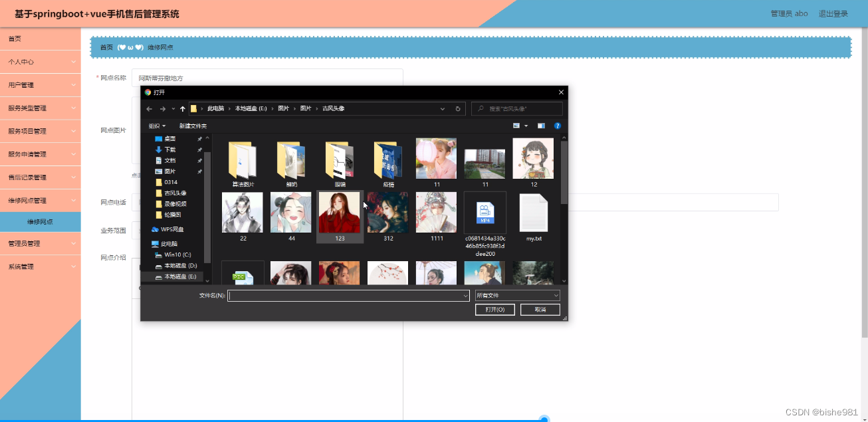The image size is (868, 422).
Task: Open help via the blue question mark icon
Action: [558, 126]
